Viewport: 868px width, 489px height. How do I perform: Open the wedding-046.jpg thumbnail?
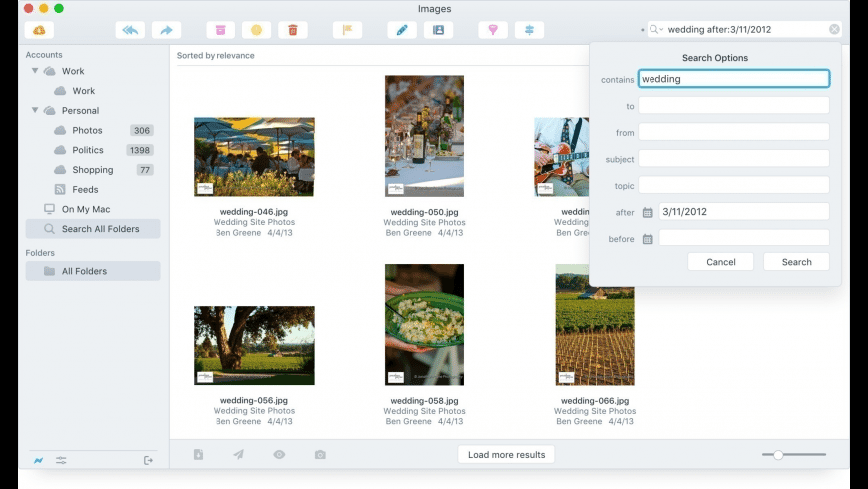(254, 157)
